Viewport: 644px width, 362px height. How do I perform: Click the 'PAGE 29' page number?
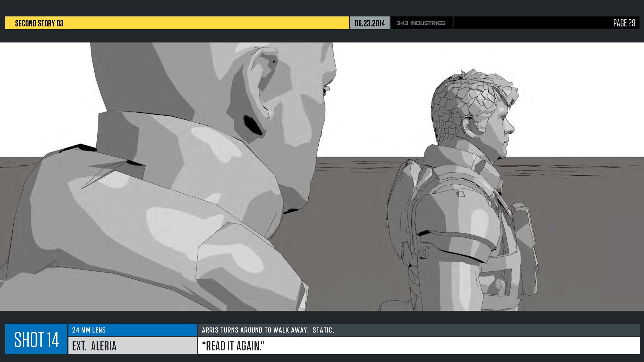point(624,23)
